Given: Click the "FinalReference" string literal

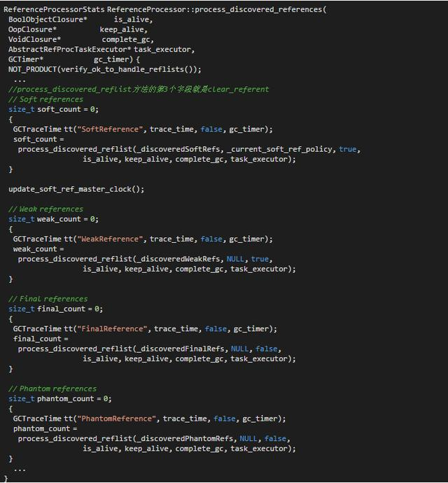Looking at the screenshot, I should 112,329.
